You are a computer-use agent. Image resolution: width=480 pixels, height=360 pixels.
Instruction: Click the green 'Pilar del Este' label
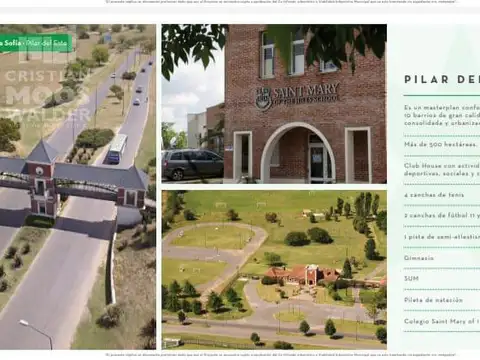(36, 43)
